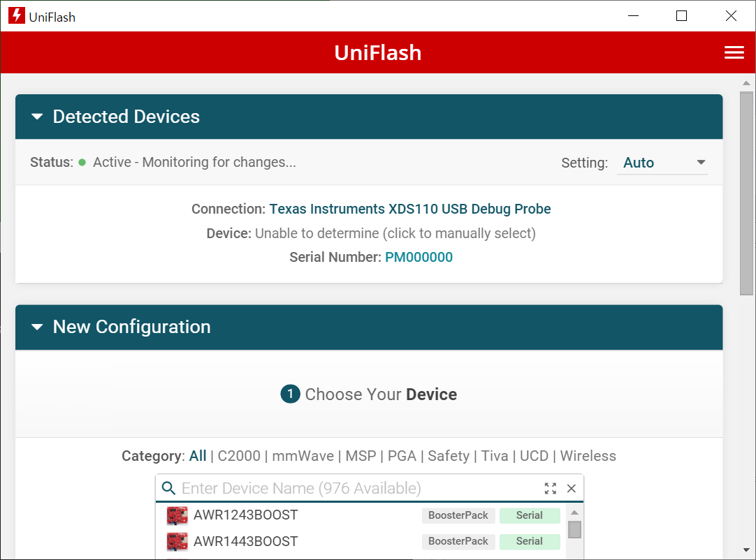Click the New Configuration header title

[131, 327]
